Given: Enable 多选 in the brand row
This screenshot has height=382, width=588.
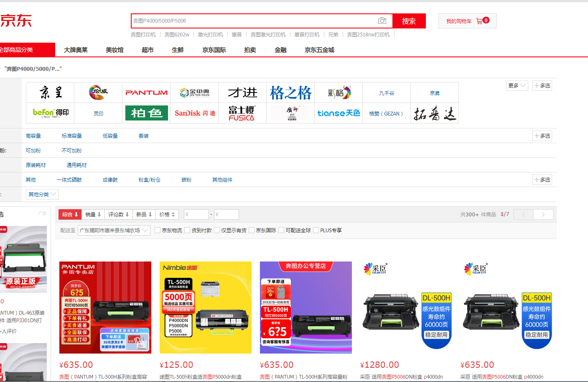Looking at the screenshot, I should tap(542, 85).
